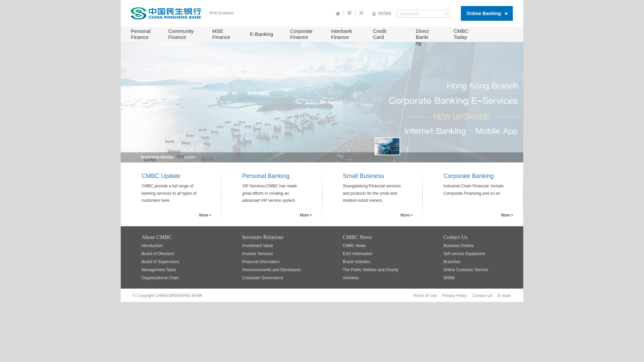Open the Personal Banking heading
644x362 pixels.
pyautogui.click(x=266, y=176)
